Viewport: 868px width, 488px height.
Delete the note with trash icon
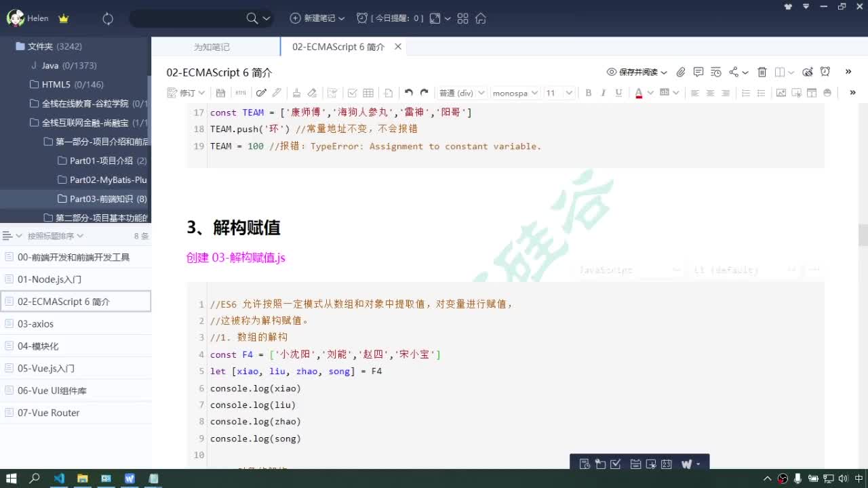762,72
